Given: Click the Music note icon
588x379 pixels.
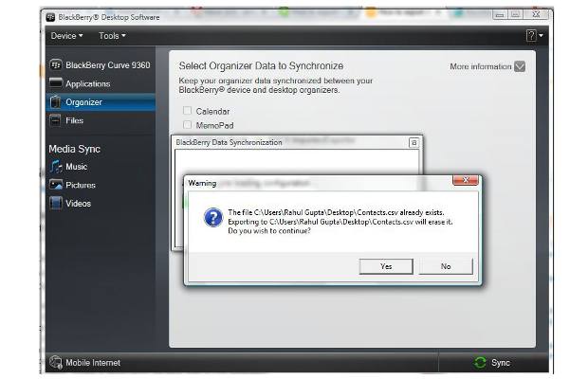Looking at the screenshot, I should [x=56, y=166].
